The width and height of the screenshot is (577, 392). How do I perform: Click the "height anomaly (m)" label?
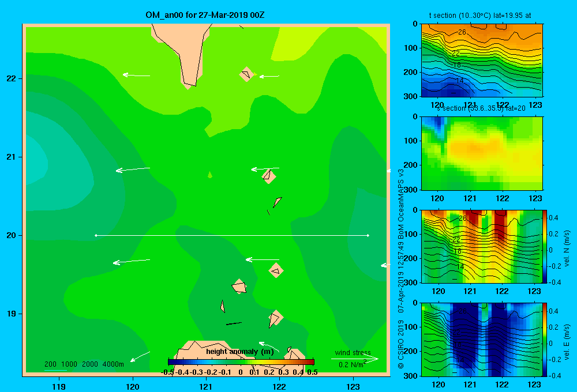click(x=240, y=352)
